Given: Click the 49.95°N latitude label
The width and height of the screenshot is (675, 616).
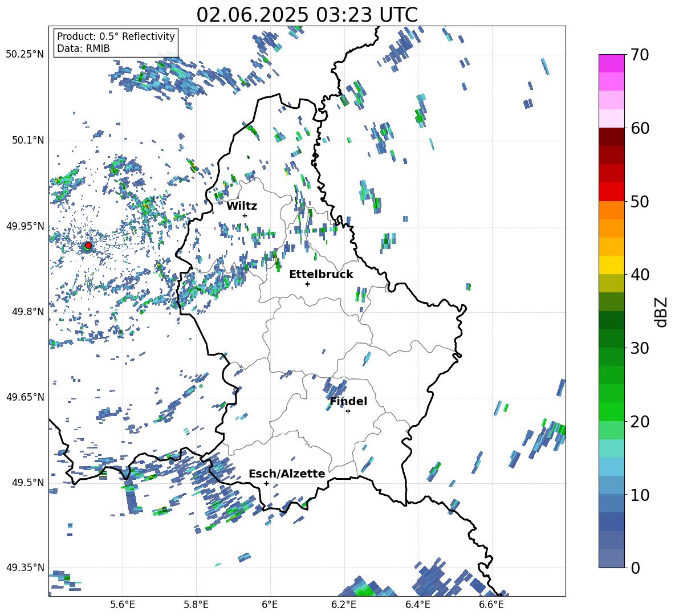Looking at the screenshot, I should (25, 226).
